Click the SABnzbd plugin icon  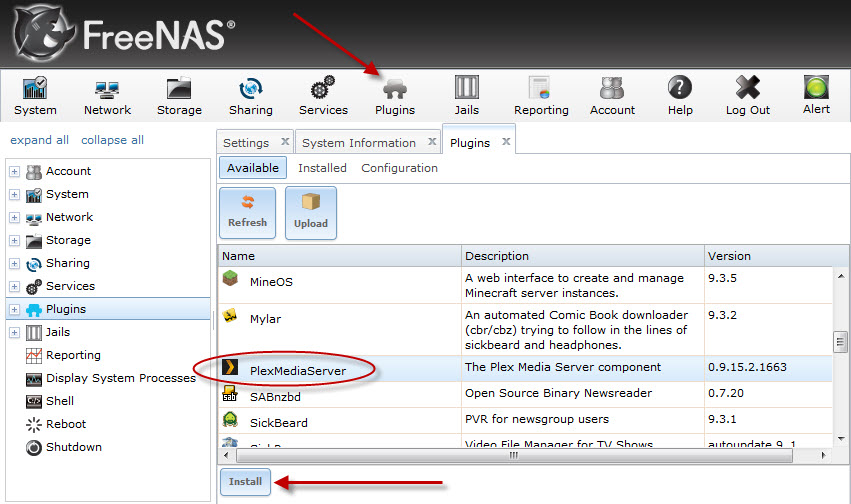pos(230,393)
